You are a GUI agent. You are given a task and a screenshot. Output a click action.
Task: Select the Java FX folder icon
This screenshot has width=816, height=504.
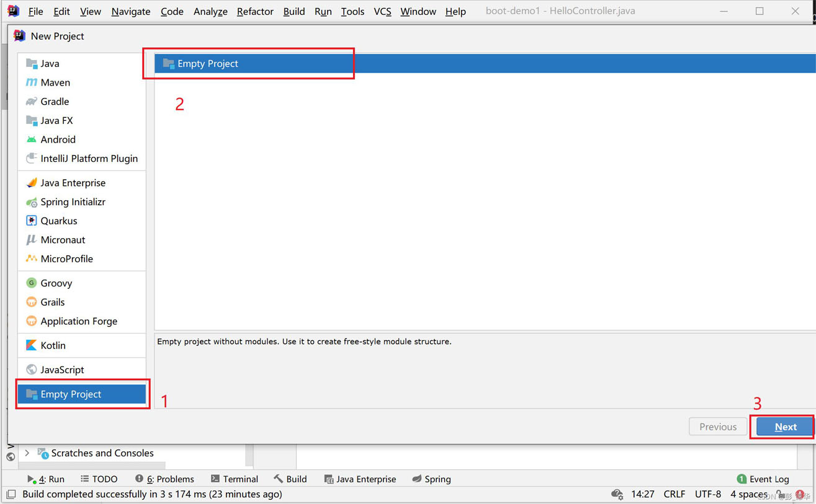pos(32,120)
